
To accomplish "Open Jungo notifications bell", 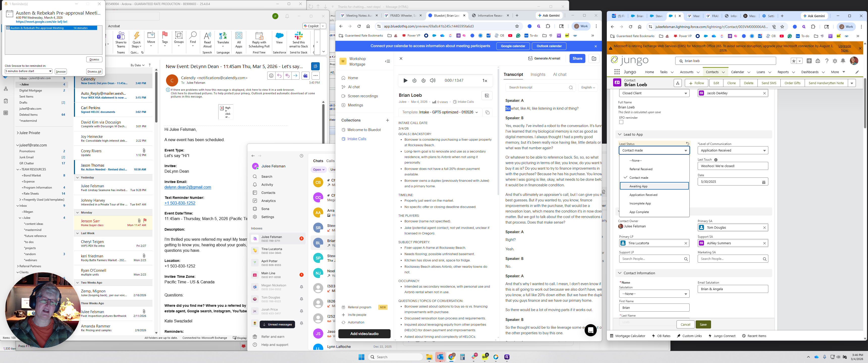I will point(843,61).
